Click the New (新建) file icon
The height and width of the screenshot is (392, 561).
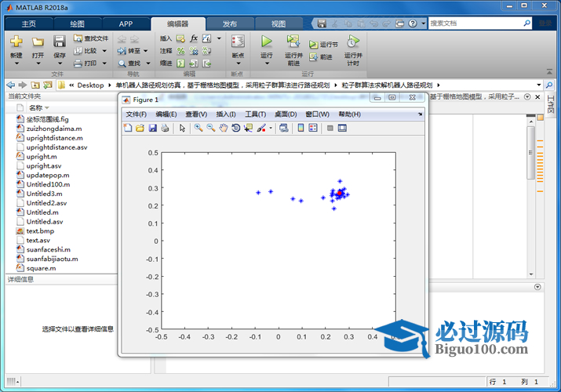(16, 42)
